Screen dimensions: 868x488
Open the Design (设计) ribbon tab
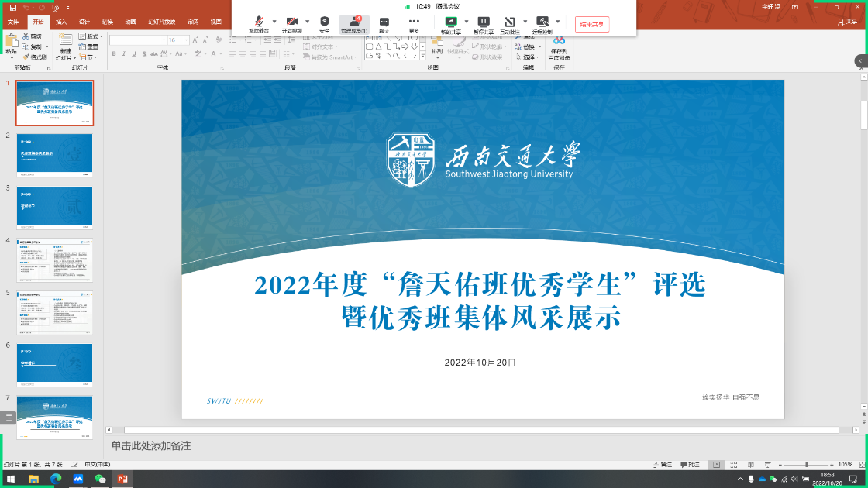tap(84, 22)
